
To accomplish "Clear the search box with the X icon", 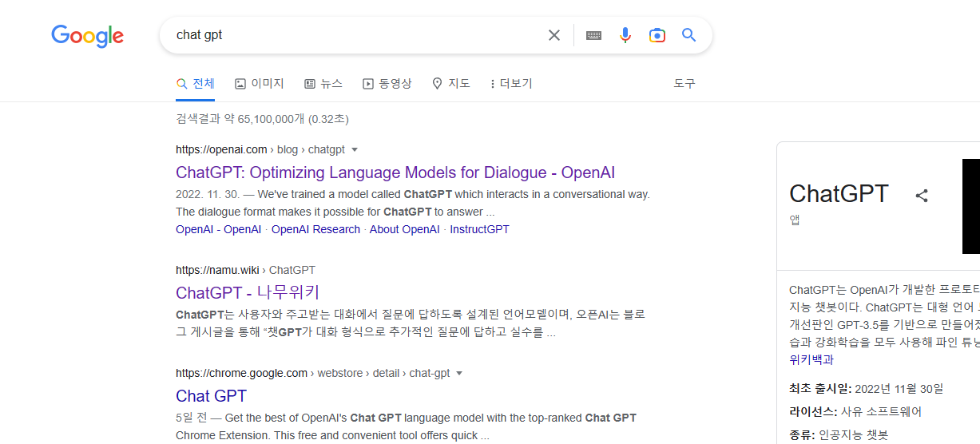I will pyautogui.click(x=553, y=35).
